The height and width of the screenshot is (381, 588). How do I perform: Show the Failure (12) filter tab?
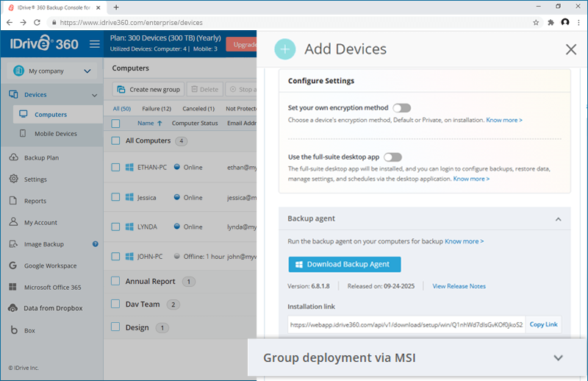point(157,108)
